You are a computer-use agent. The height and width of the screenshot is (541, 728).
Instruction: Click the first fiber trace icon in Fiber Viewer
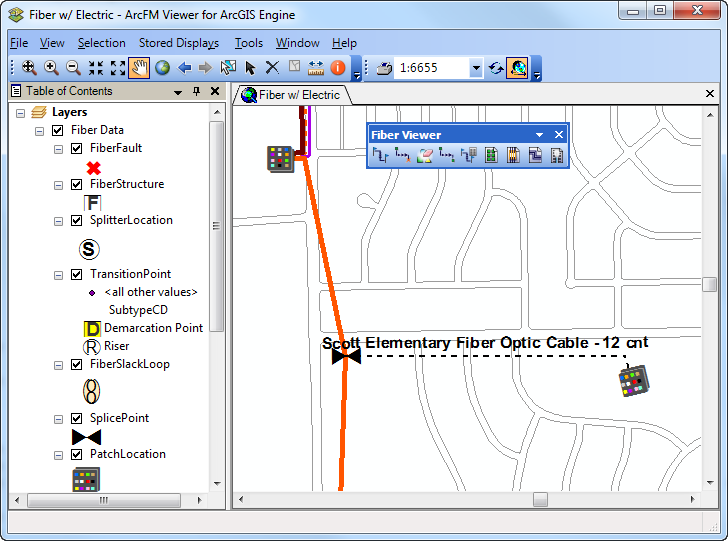[x=381, y=155]
